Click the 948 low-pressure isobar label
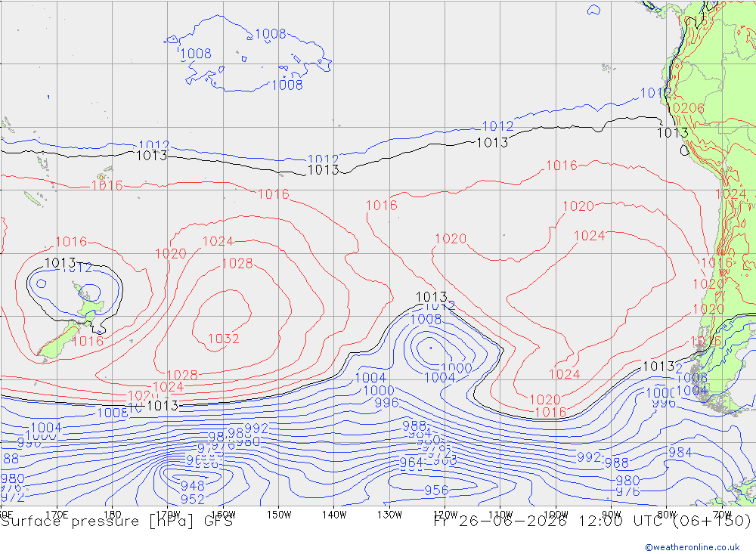 coord(192,485)
